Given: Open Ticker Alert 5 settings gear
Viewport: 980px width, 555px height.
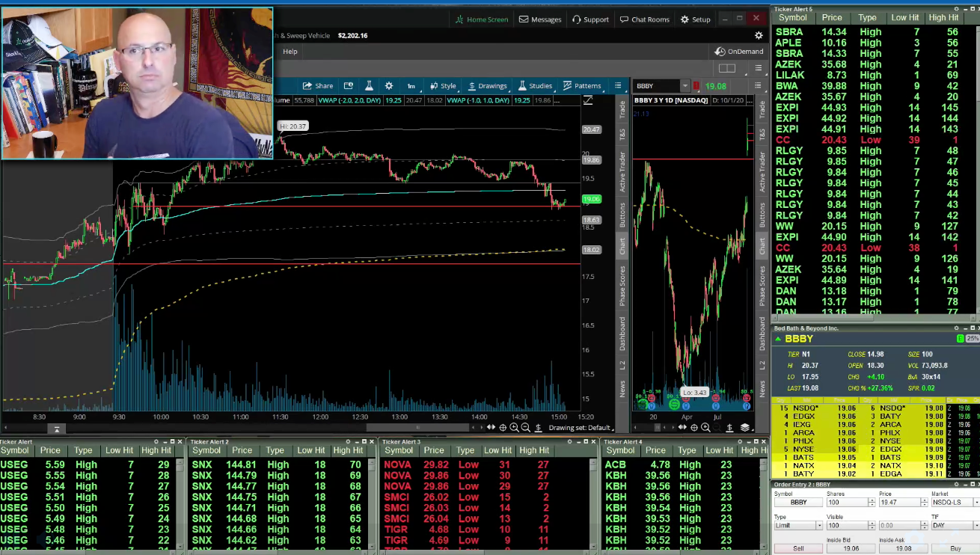Looking at the screenshot, I should (955, 9).
